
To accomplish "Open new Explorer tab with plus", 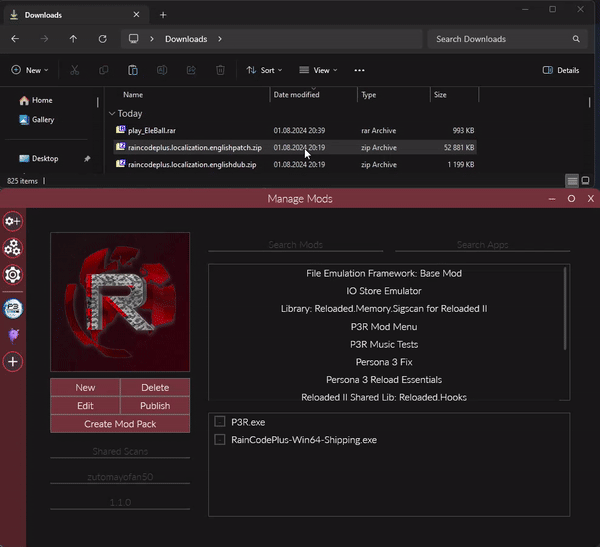I will 163,15.
